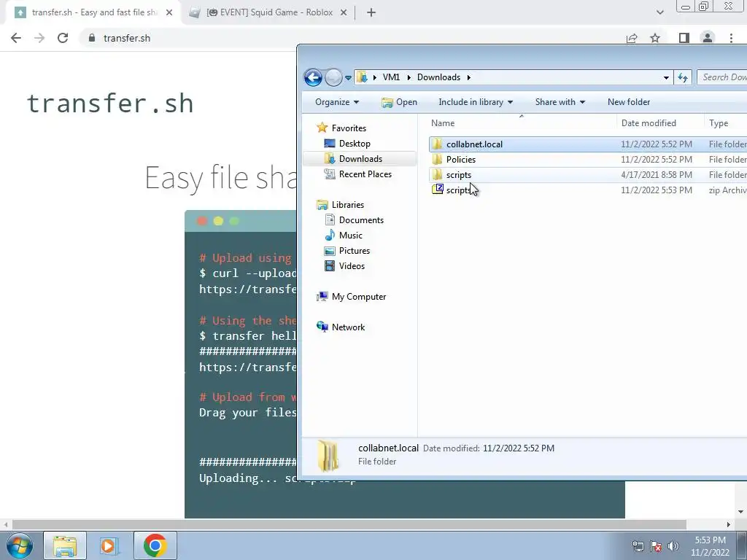The height and width of the screenshot is (560, 747).
Task: Open a new Chrome tab
Action: pos(371,12)
